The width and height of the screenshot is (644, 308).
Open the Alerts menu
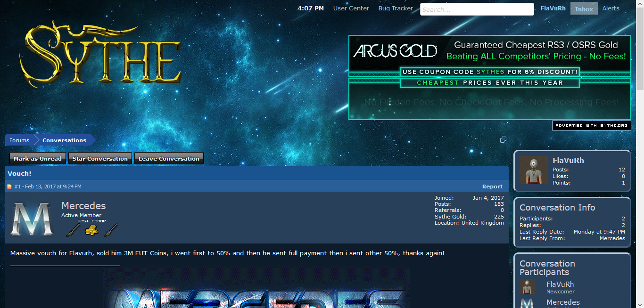(611, 8)
